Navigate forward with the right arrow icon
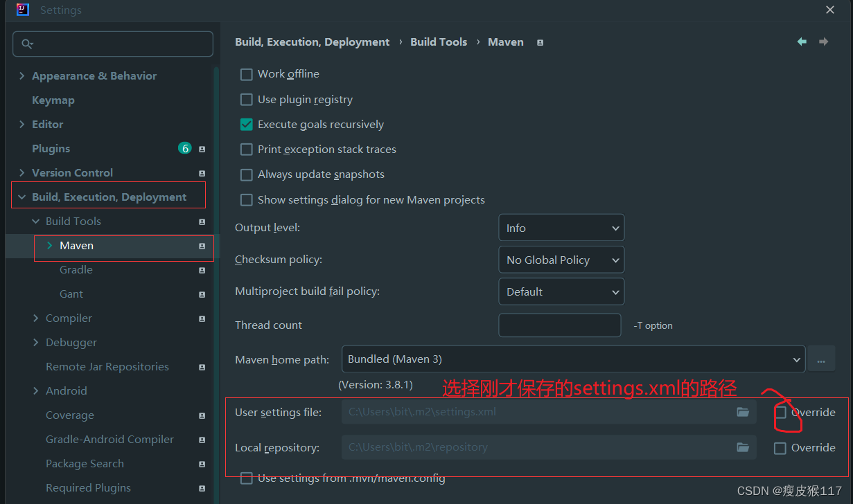Viewport: 853px width, 504px height. point(823,42)
